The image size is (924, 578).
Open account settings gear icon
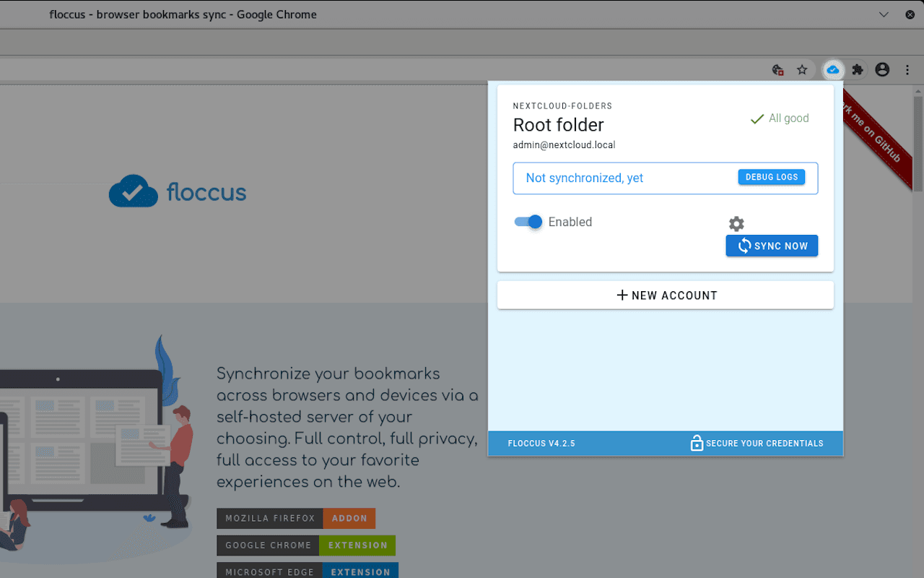point(736,224)
